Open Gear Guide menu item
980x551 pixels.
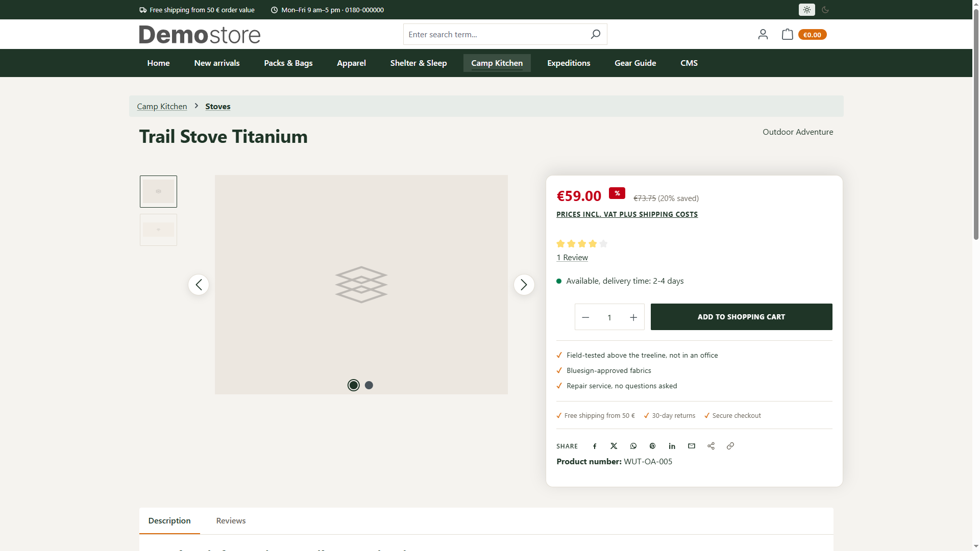click(x=635, y=63)
